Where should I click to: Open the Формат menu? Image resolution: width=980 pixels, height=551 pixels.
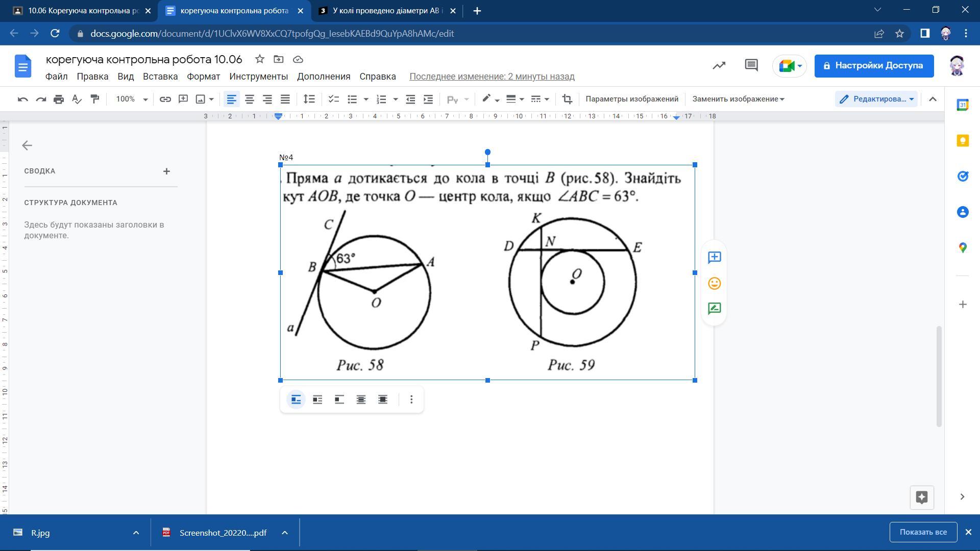pyautogui.click(x=203, y=77)
